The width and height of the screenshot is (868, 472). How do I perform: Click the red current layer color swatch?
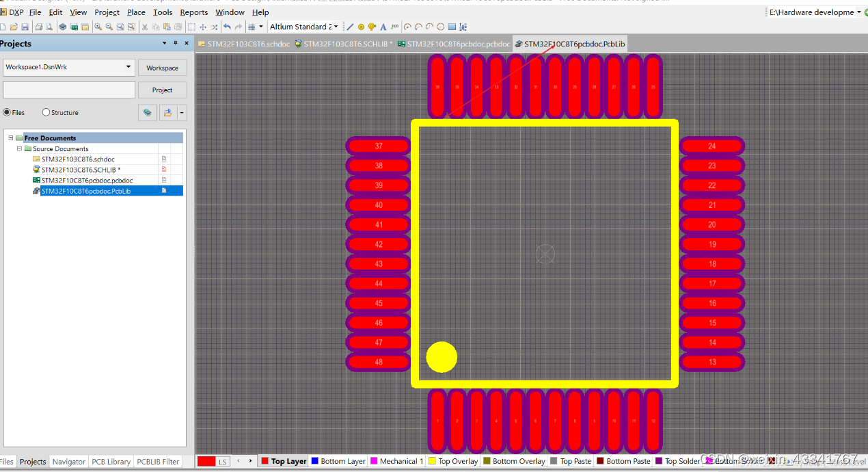click(206, 462)
